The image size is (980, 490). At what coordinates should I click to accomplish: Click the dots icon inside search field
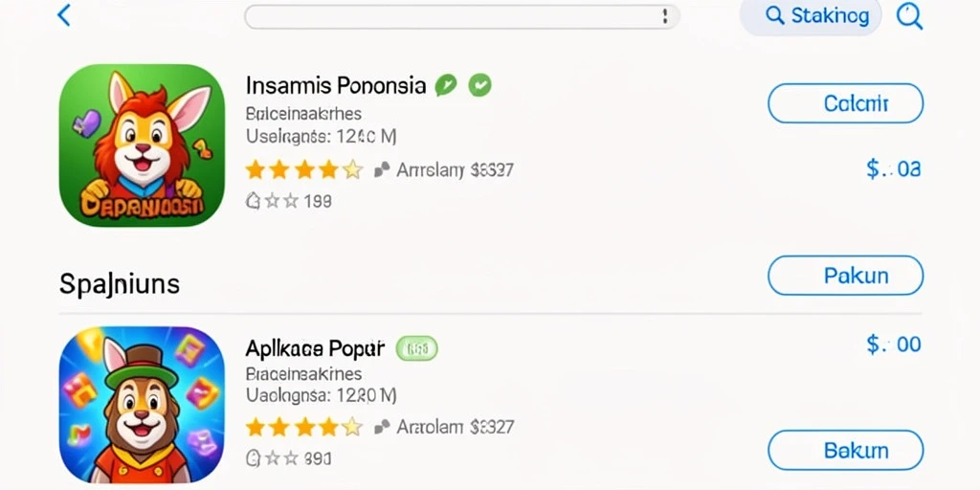point(665,17)
